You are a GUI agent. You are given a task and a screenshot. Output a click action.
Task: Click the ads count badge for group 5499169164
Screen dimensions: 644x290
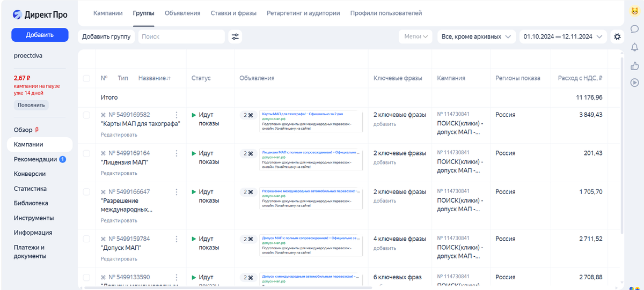coord(247,153)
